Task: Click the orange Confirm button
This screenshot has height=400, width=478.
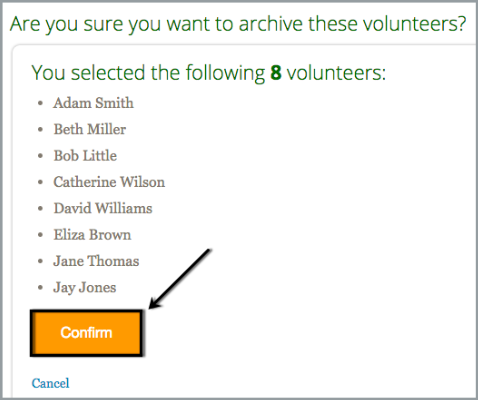Action: [x=86, y=333]
